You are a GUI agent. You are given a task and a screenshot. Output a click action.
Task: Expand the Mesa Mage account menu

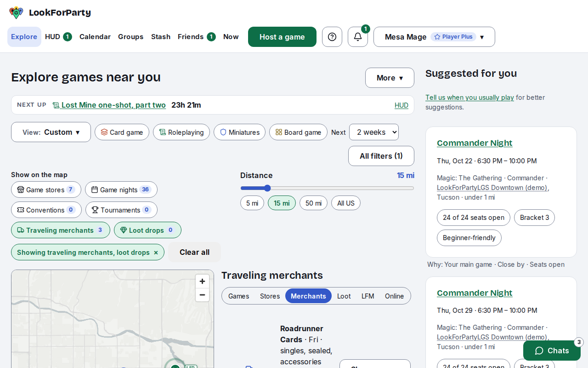(x=434, y=37)
